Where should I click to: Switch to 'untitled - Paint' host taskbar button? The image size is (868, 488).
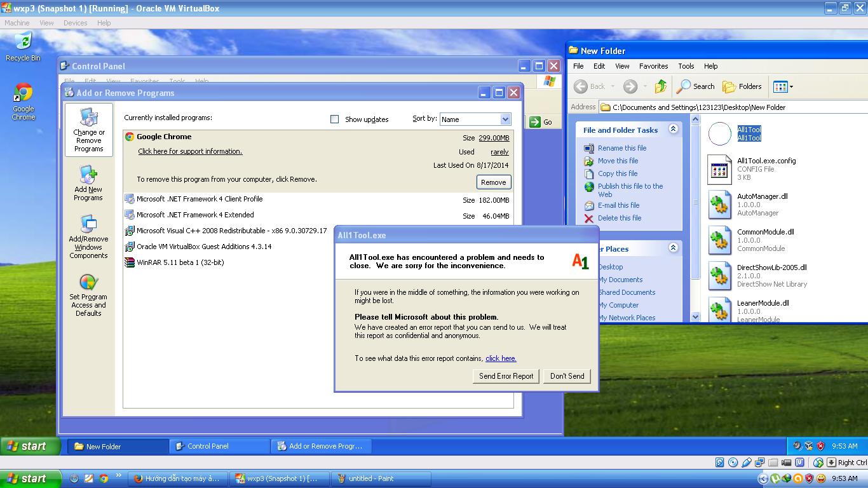[x=383, y=478]
